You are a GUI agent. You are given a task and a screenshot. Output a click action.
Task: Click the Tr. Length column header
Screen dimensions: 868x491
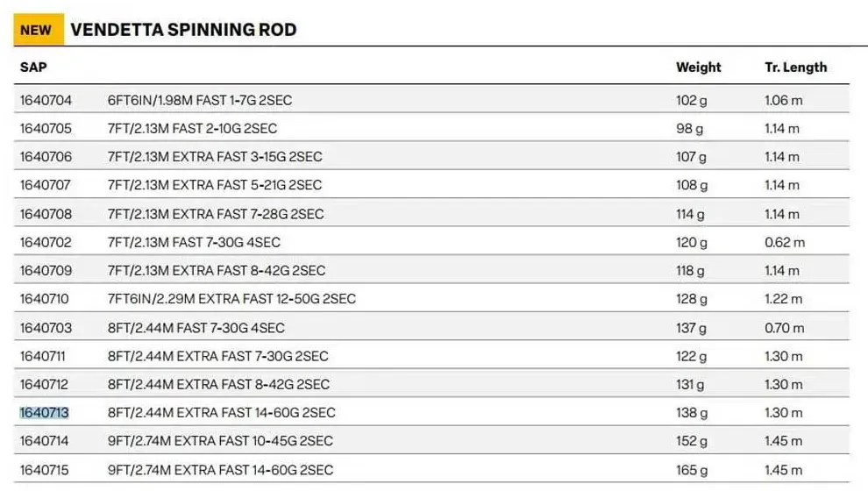click(795, 67)
